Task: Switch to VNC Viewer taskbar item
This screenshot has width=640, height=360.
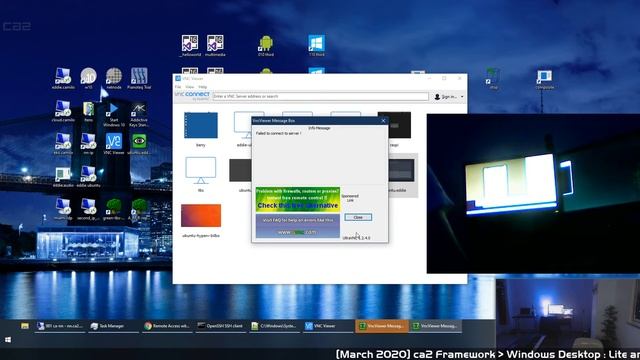Action: point(327,326)
